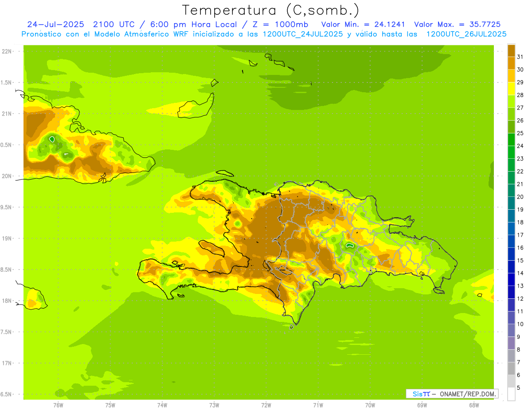Click the '31' value on the color scale
Screen dimensions: 532x411
coord(520,57)
